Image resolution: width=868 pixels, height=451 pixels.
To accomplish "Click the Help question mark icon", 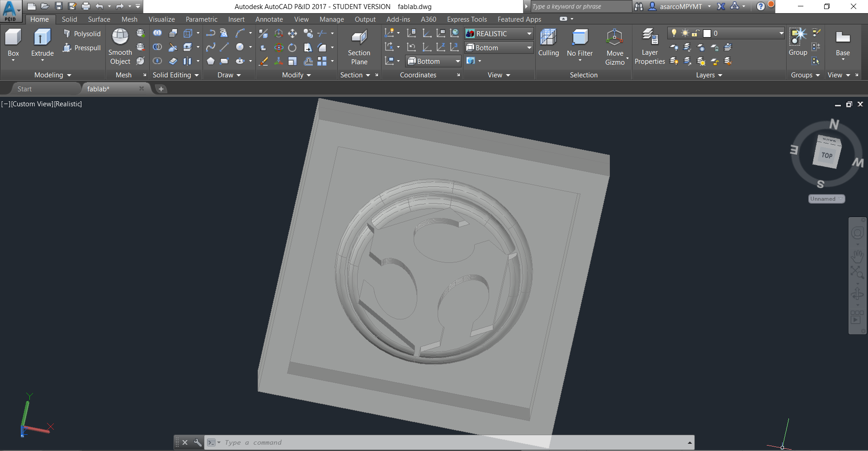I will coord(760,6).
